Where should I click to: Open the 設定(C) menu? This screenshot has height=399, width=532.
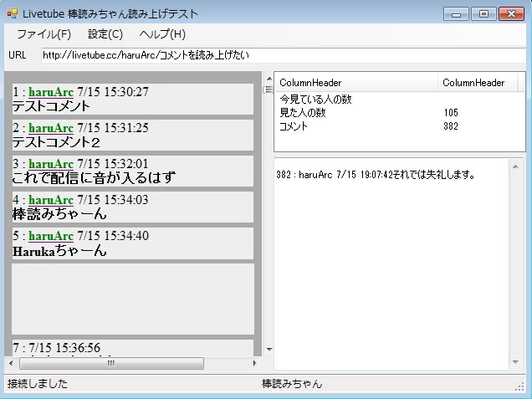pyautogui.click(x=105, y=34)
